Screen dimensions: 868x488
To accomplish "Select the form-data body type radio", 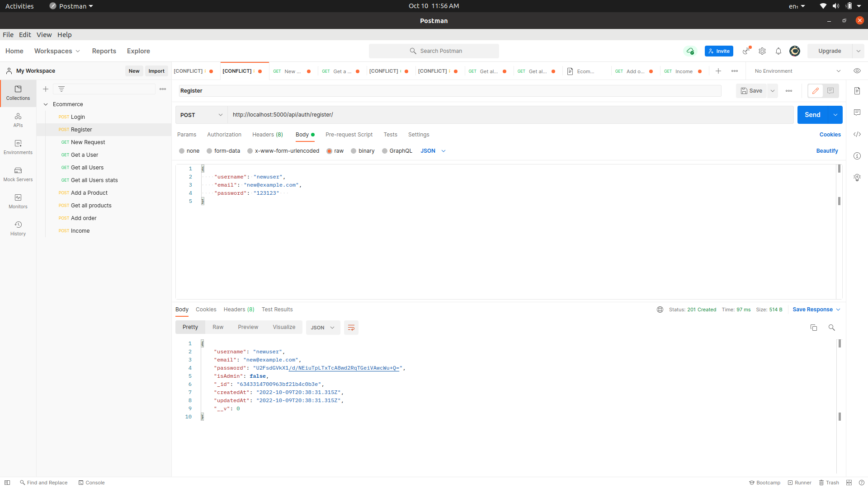I will pyautogui.click(x=209, y=151).
